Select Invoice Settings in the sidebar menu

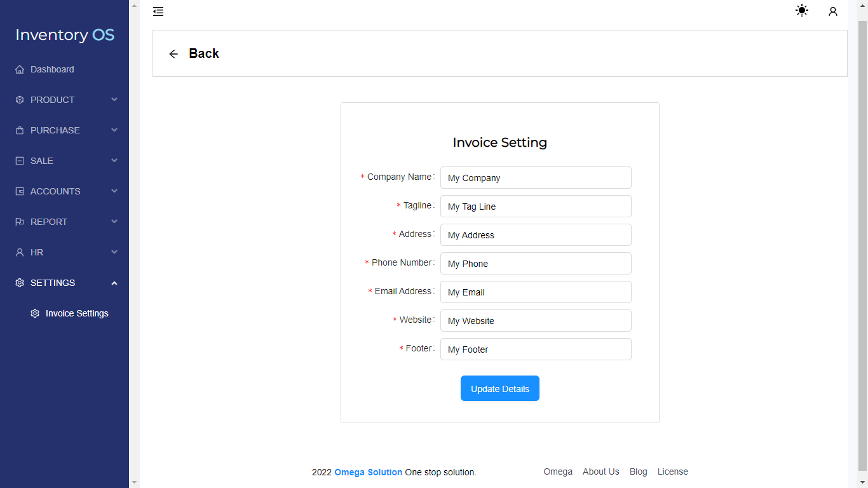tap(76, 313)
